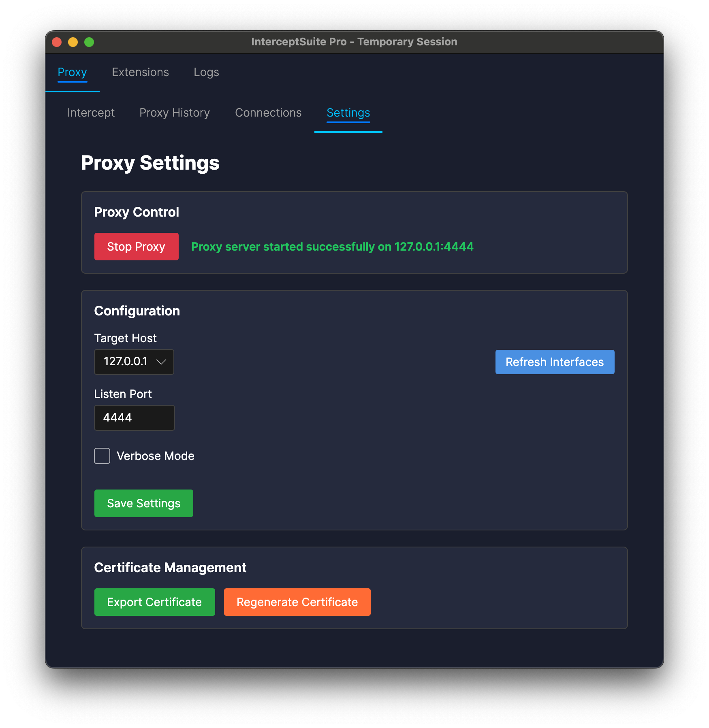Select the Proxy tab

click(x=72, y=72)
